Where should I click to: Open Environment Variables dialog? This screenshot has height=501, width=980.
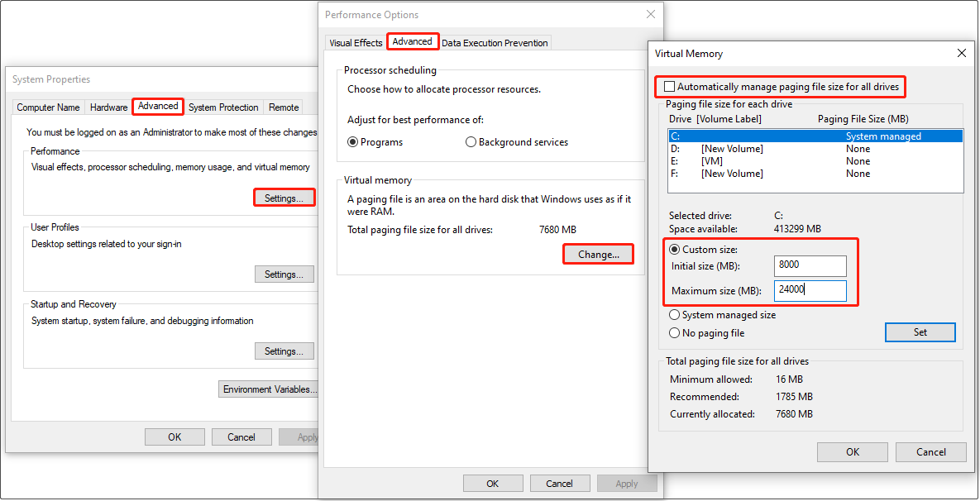[269, 389]
